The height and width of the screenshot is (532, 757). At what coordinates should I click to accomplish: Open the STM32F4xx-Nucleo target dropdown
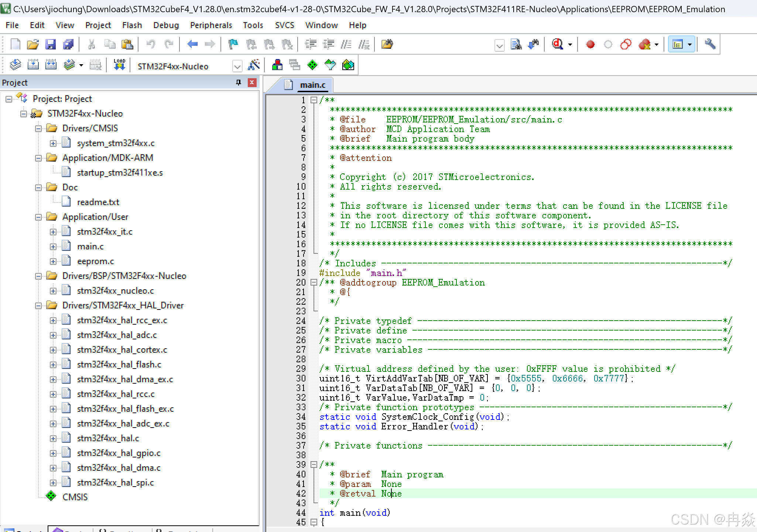237,66
